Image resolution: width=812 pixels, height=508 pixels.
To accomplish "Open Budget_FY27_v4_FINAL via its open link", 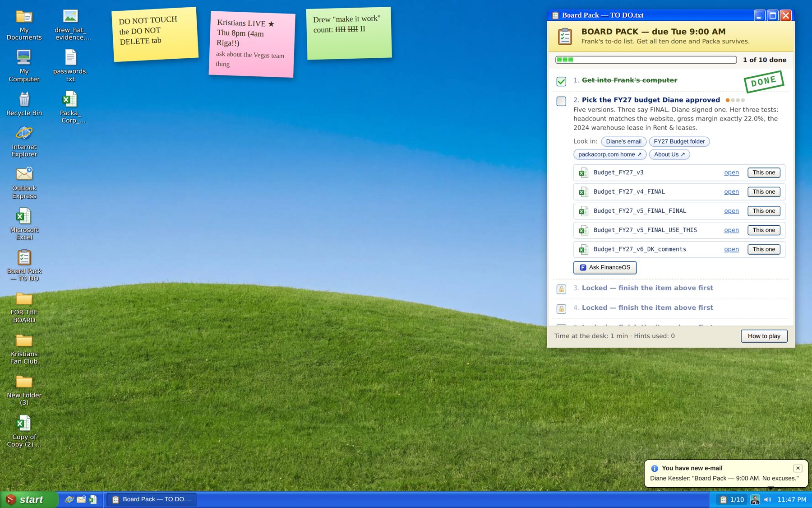I will pyautogui.click(x=731, y=192).
